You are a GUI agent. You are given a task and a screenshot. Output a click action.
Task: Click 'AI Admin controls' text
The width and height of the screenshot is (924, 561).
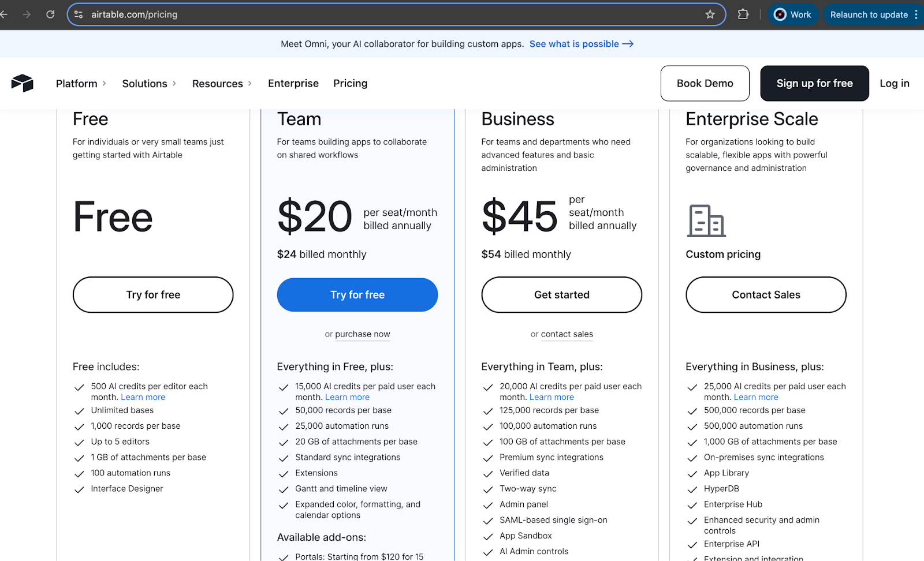534,551
